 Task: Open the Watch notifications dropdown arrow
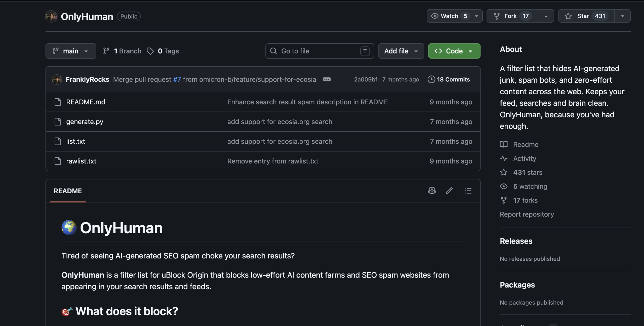pos(476,16)
